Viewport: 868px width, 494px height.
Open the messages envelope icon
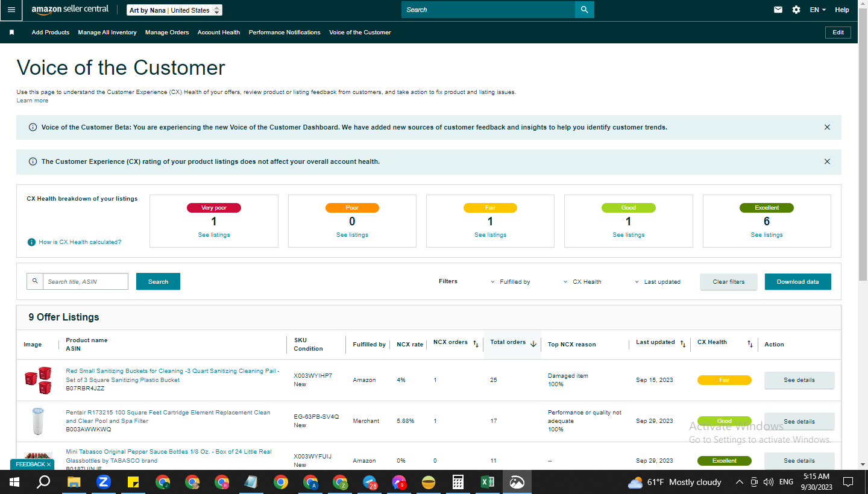(x=778, y=10)
